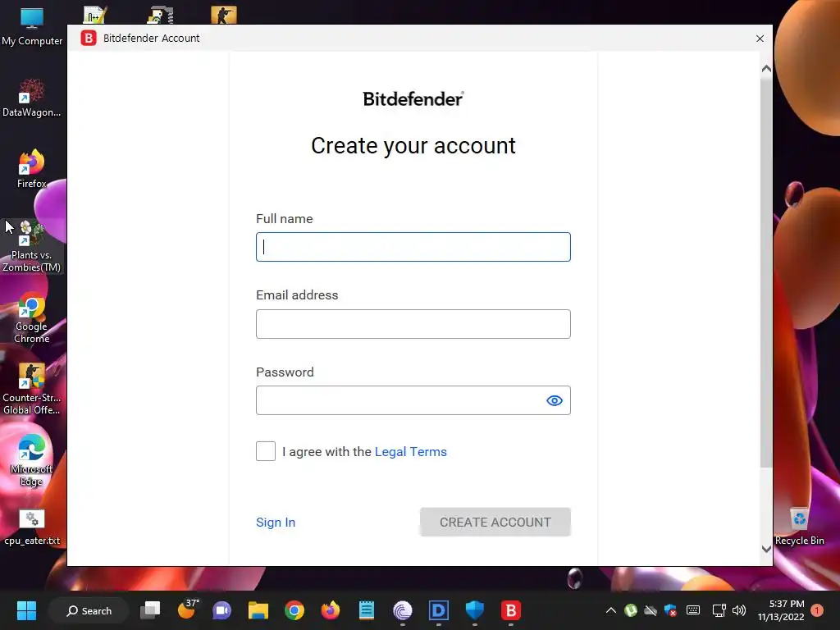This screenshot has width=840, height=630.
Task: Click the Sign In link
Action: [276, 523]
